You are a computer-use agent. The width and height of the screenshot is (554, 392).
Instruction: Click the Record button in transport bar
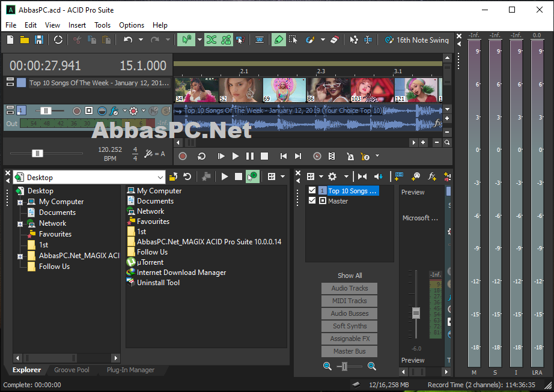pos(183,156)
